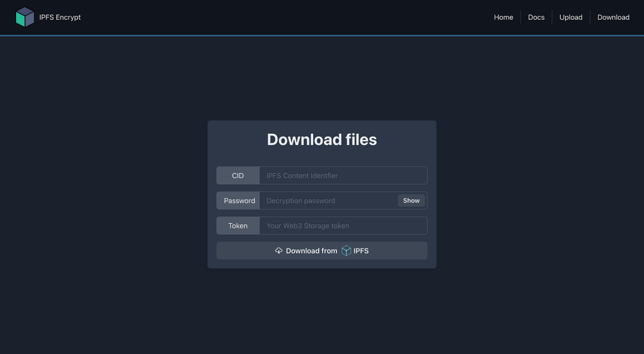Click the Download files heading

[x=322, y=140]
